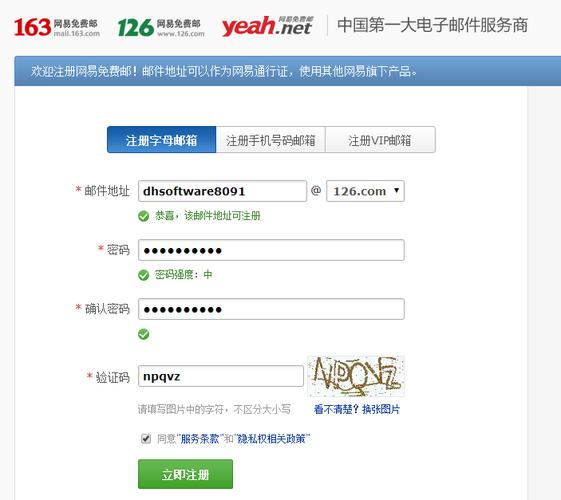Click the 看不清楚？换张图片 link

coord(357,409)
